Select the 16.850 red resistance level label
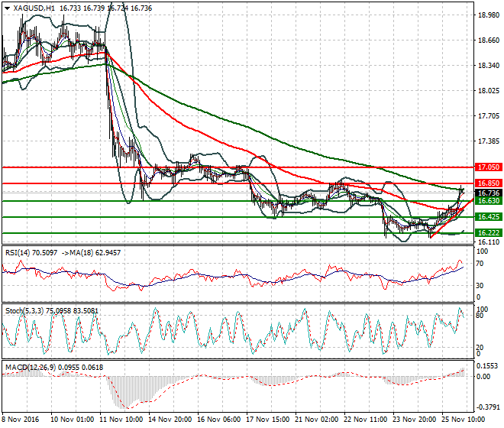 click(x=489, y=183)
